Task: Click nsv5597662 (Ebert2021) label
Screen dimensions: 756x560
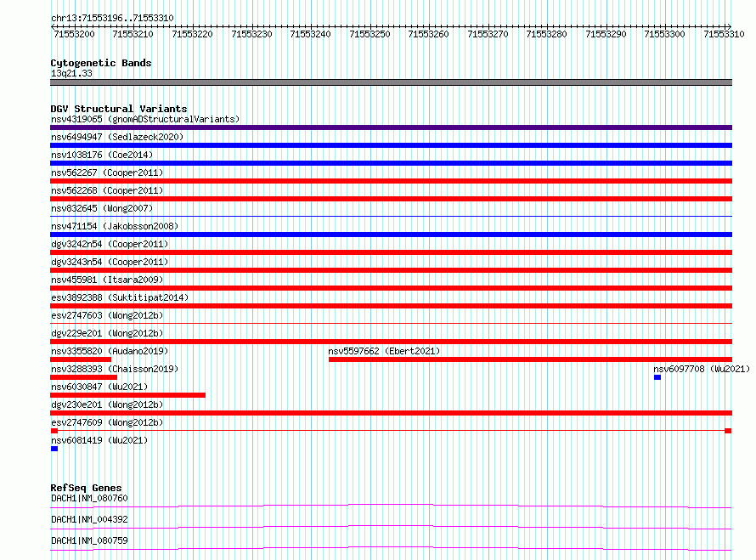Action: tap(384, 351)
